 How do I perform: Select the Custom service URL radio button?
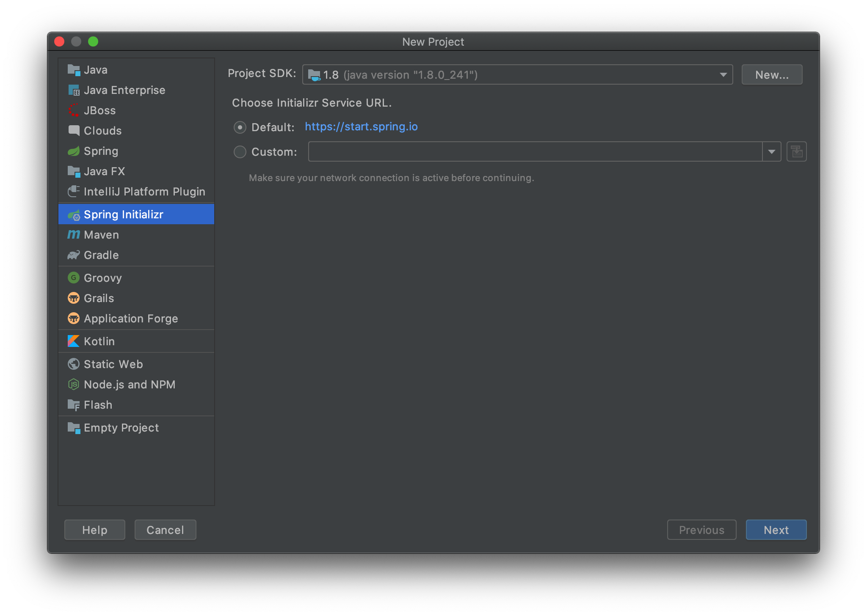pyautogui.click(x=240, y=152)
